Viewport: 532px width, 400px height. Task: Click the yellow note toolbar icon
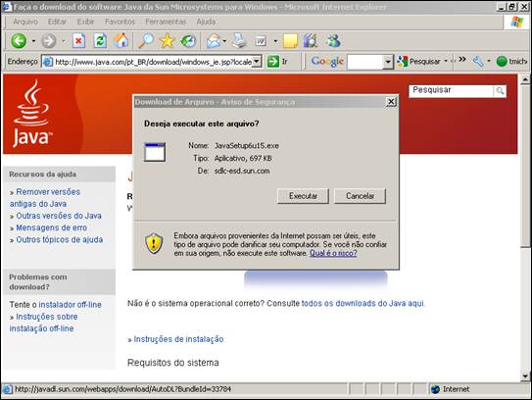tap(290, 41)
